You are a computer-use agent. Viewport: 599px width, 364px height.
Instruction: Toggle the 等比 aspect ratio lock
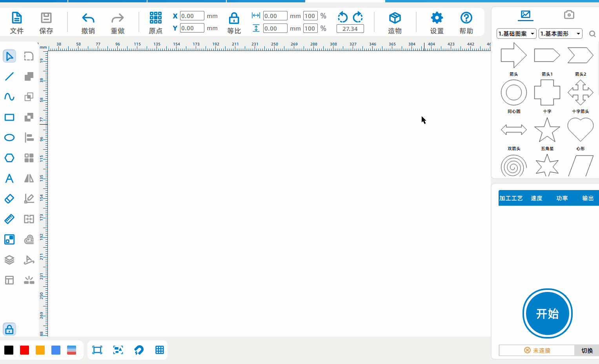[234, 18]
